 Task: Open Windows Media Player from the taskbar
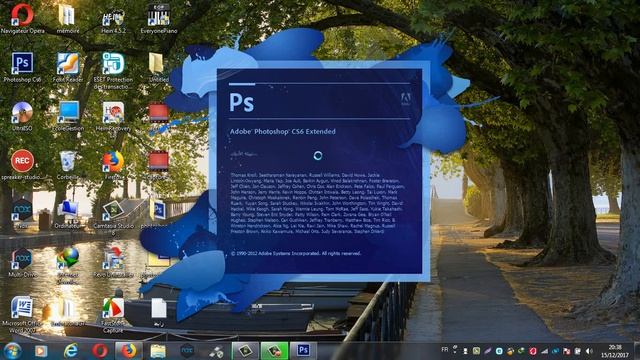pos(41,351)
